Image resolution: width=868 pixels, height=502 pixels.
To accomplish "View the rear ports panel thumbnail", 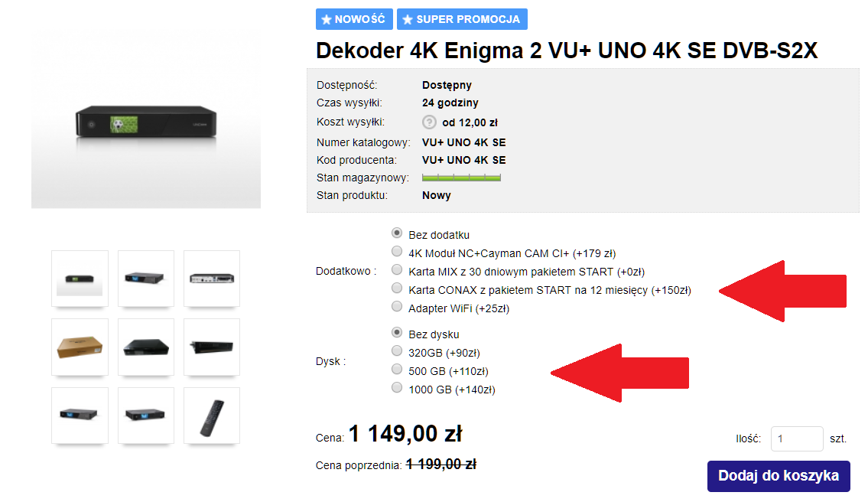I will click(x=212, y=278).
